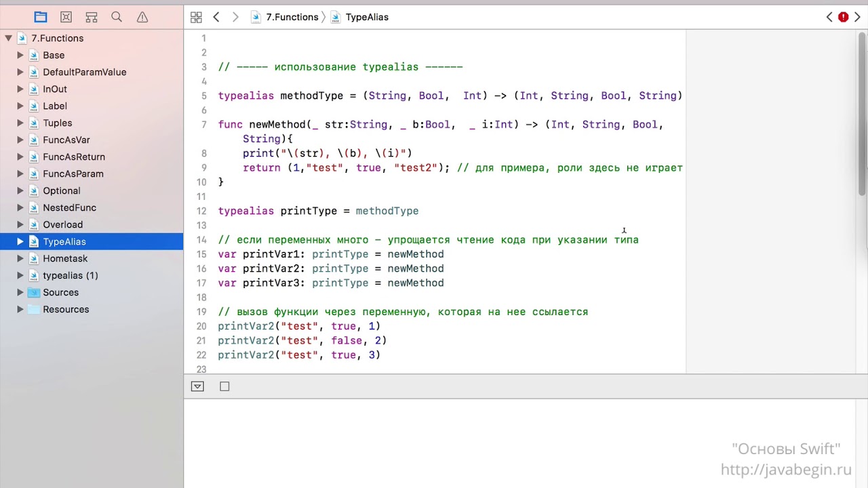Click the Optional page icon

[33, 190]
